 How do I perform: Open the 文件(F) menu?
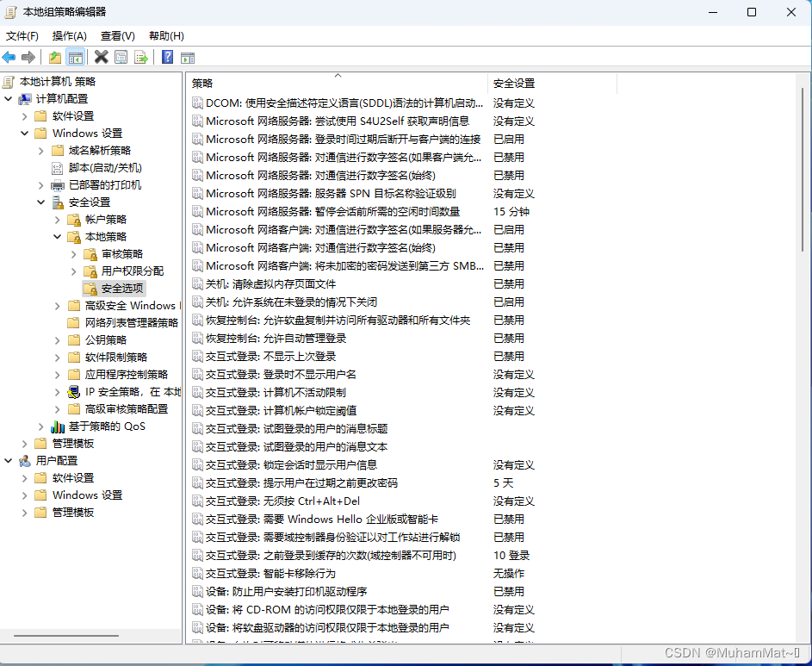[x=22, y=36]
